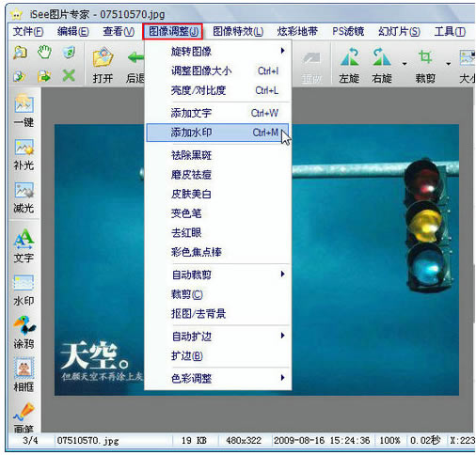
Task: Select the 裁剪 crop tool icon
Action: pyautogui.click(x=425, y=57)
